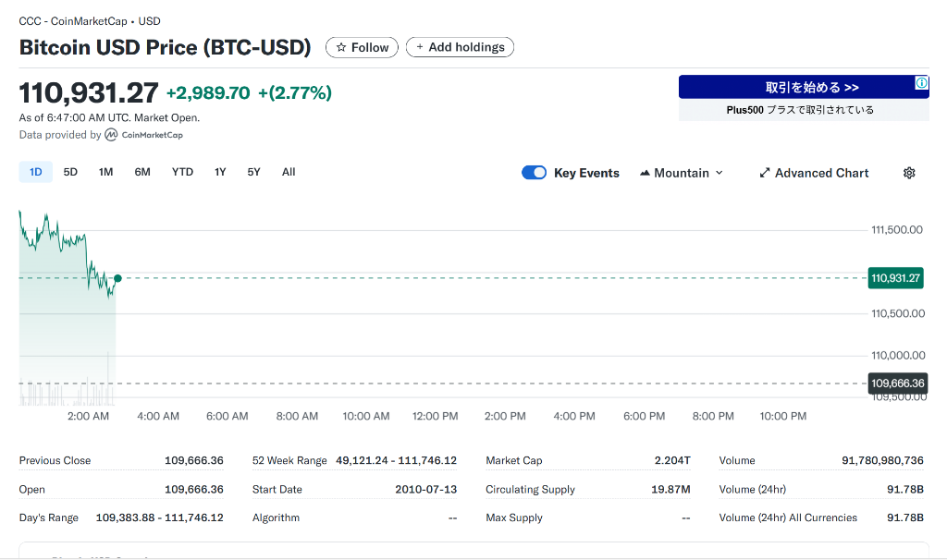
Task: Click the Market Cap value 2.204T
Action: click(672, 460)
